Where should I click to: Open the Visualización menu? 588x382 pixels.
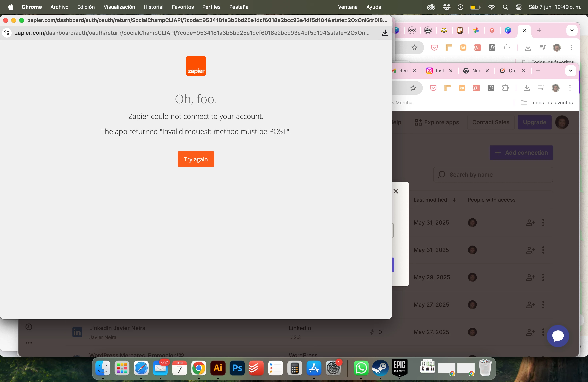click(119, 7)
